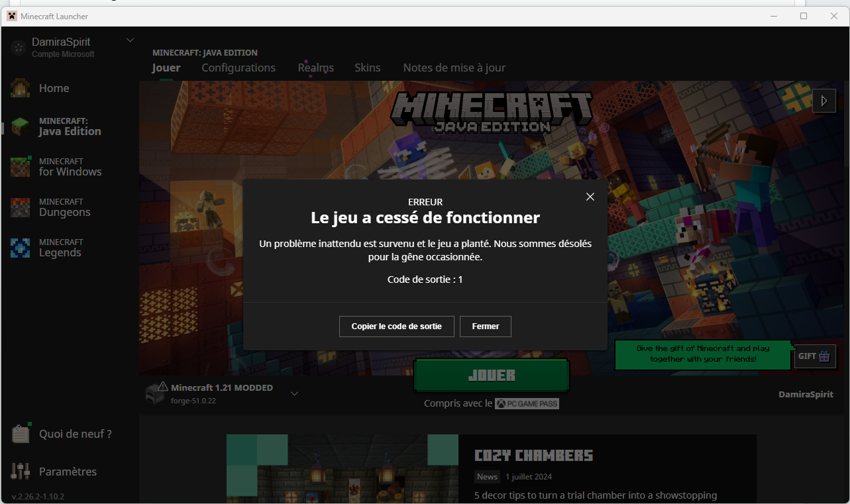Switch to the Jouer tab
The height and width of the screenshot is (504, 850).
point(166,68)
